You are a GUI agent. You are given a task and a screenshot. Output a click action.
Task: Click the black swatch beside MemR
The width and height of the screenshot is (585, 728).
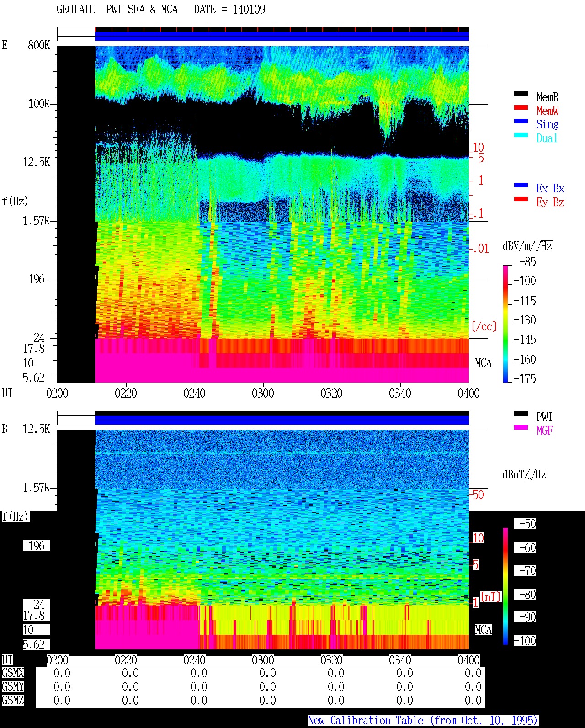[521, 94]
